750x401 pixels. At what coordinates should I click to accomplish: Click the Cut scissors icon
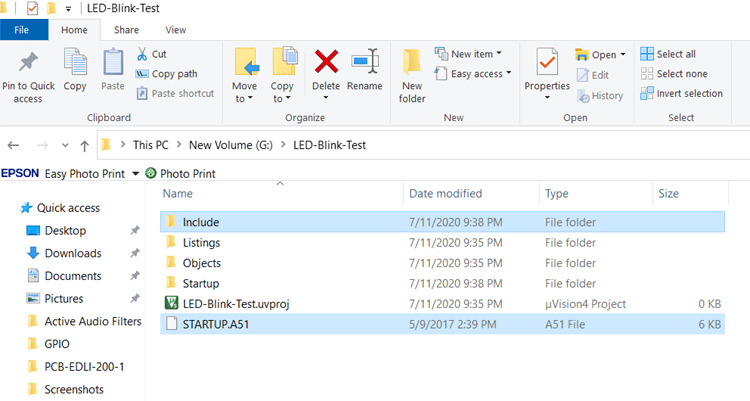click(143, 54)
